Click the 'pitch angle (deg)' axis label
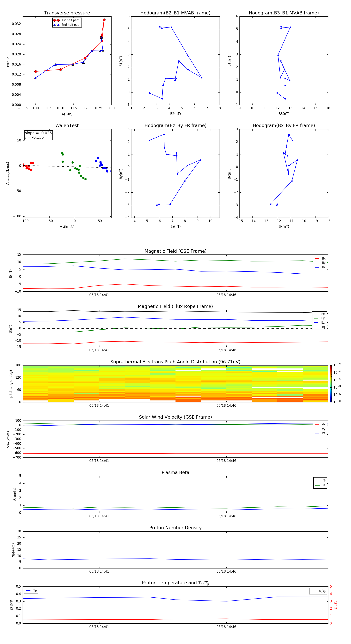The height and width of the screenshot is (644, 351). point(11,384)
